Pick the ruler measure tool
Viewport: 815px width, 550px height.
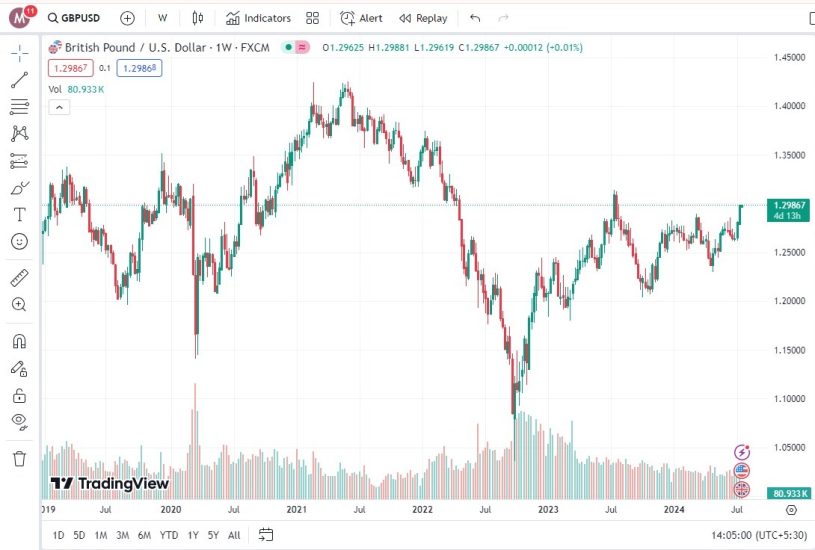point(19,277)
